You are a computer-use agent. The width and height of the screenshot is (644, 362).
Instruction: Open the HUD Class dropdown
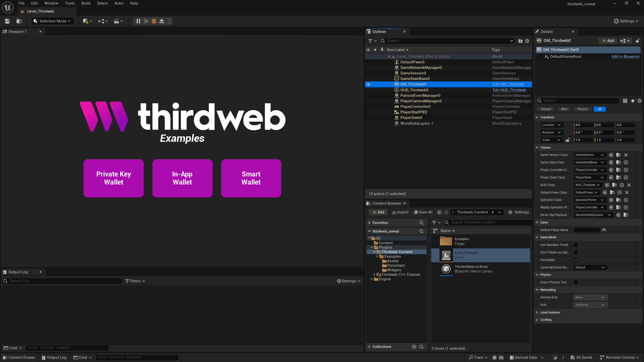click(587, 185)
